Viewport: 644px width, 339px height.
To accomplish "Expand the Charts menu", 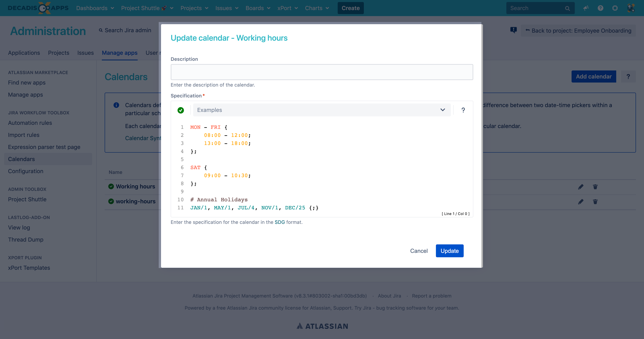I will 317,8.
